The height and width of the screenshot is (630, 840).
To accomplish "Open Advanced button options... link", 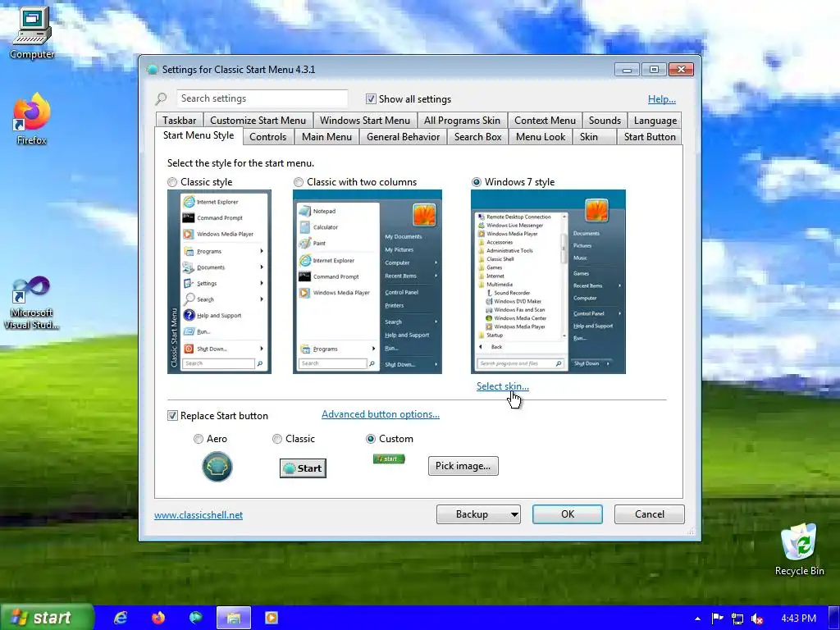I will [x=381, y=414].
